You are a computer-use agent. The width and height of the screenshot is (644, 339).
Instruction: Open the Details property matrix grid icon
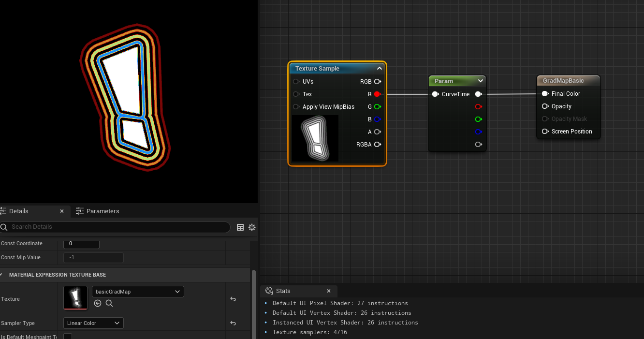tap(240, 227)
